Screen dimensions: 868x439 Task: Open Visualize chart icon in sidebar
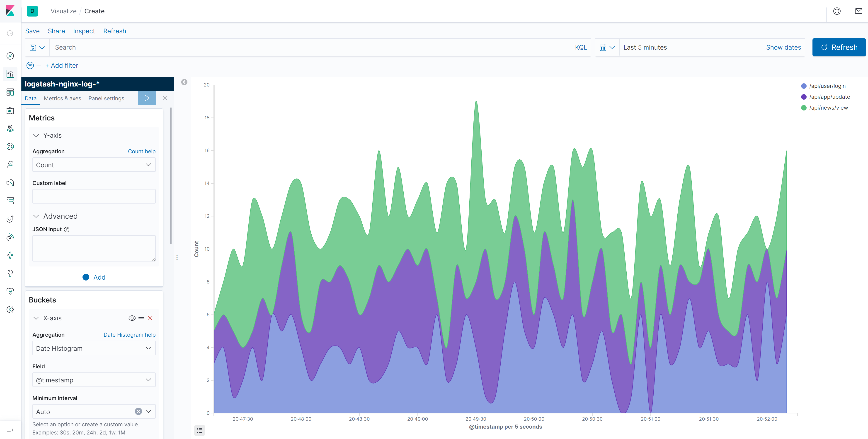click(10, 74)
